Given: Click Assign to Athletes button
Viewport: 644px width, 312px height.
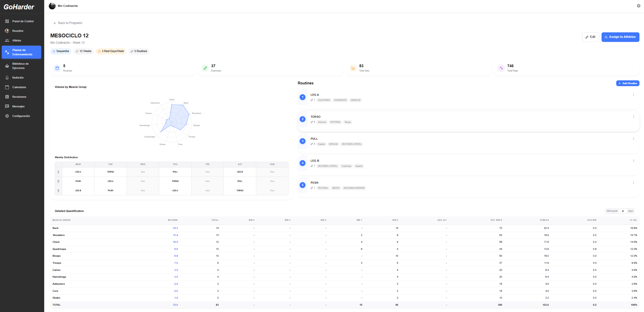Looking at the screenshot, I should (x=620, y=37).
